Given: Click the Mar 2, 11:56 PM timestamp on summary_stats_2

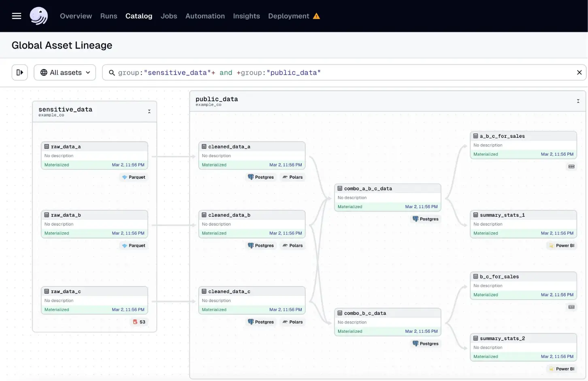Looking at the screenshot, I should click(x=557, y=357).
